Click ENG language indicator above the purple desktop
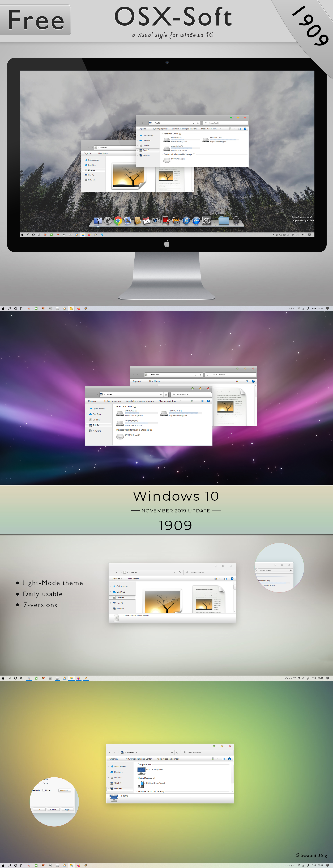 314,308
